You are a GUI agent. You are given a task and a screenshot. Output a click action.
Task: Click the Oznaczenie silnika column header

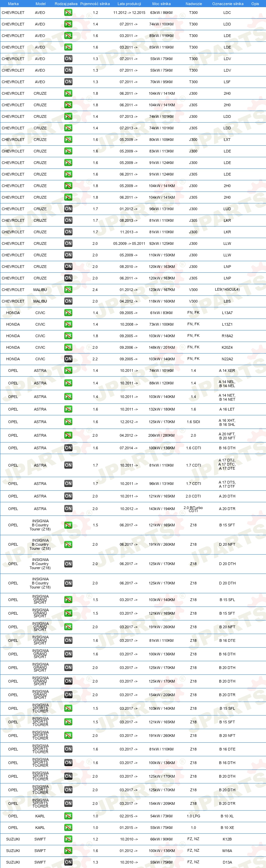click(228, 4)
